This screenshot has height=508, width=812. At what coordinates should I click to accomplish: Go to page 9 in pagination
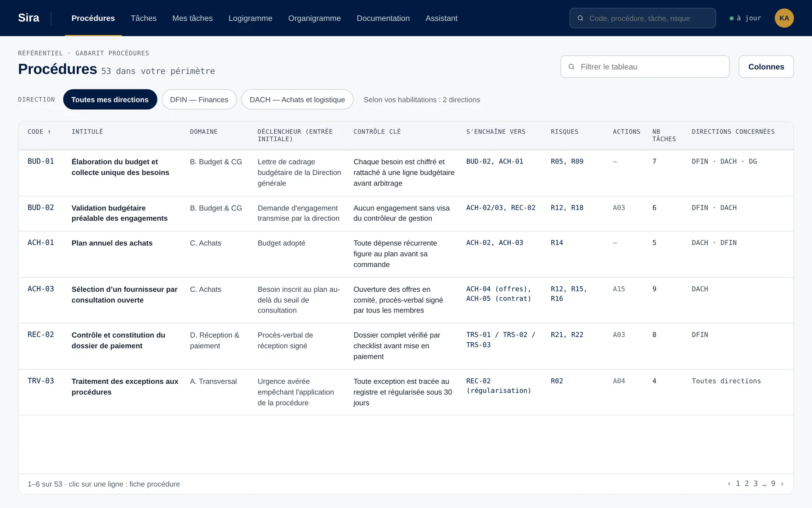(x=773, y=484)
